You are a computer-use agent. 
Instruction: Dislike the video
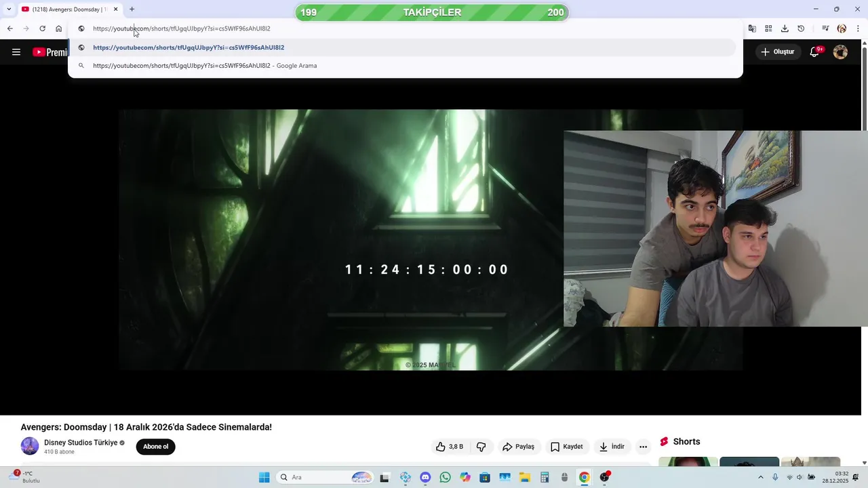(x=481, y=447)
